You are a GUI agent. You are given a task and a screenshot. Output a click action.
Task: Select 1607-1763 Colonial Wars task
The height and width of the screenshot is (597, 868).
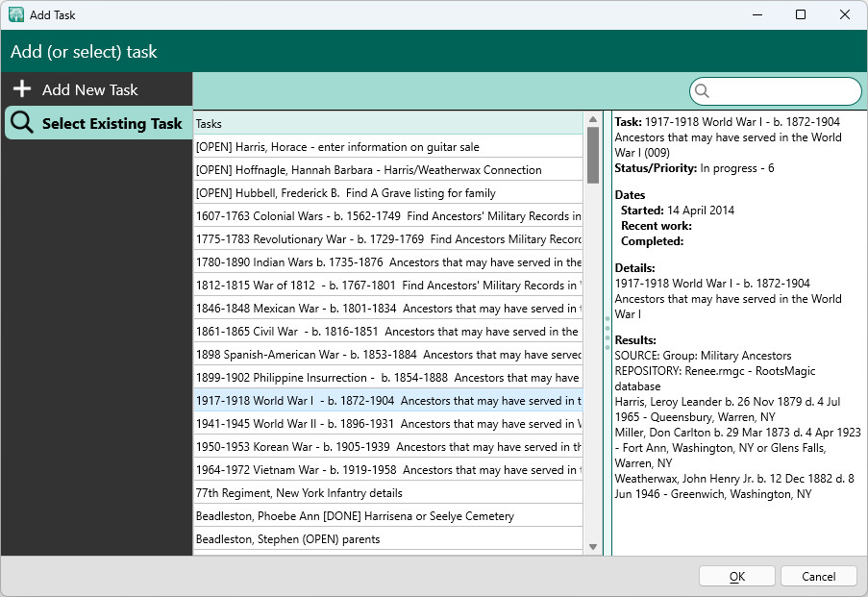pyautogui.click(x=388, y=216)
